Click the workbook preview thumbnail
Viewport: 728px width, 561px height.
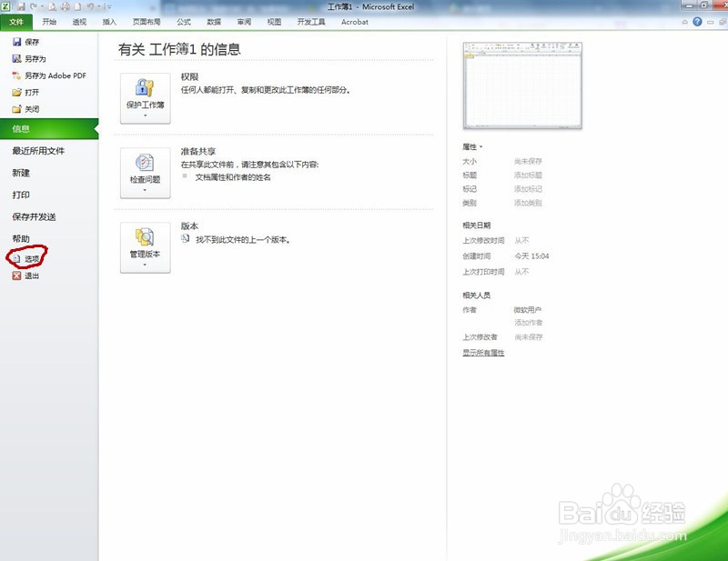pos(523,86)
